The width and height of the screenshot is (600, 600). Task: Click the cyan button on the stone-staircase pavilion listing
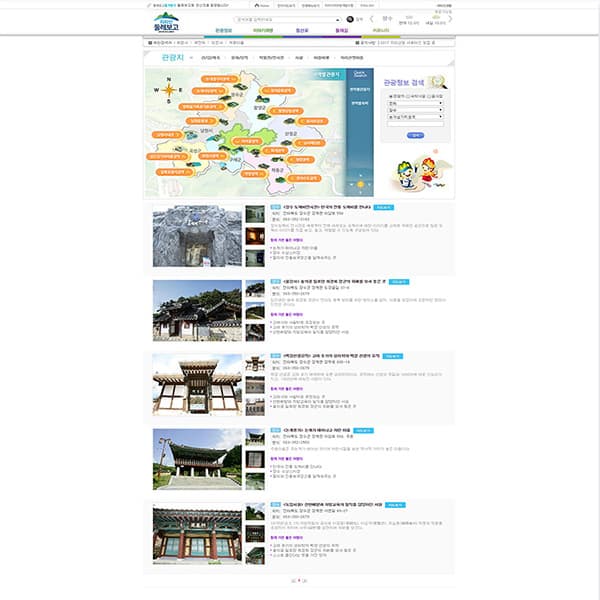(363, 430)
